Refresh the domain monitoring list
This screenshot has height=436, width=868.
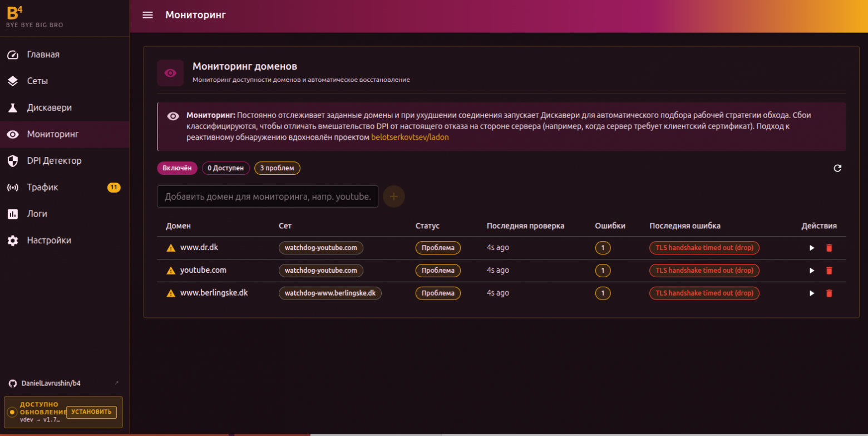(x=837, y=168)
